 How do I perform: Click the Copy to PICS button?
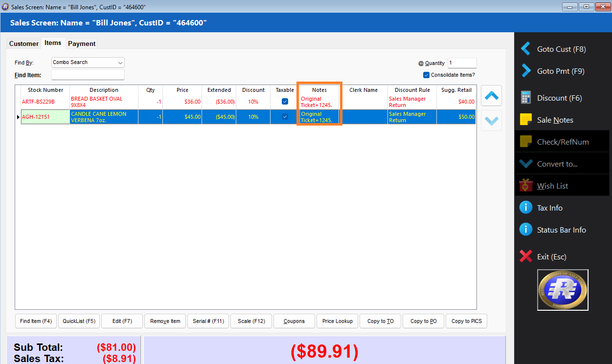(467, 321)
